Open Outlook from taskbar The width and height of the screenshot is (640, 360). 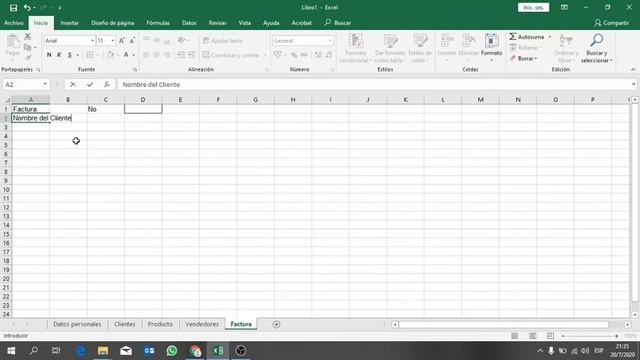[x=149, y=351]
